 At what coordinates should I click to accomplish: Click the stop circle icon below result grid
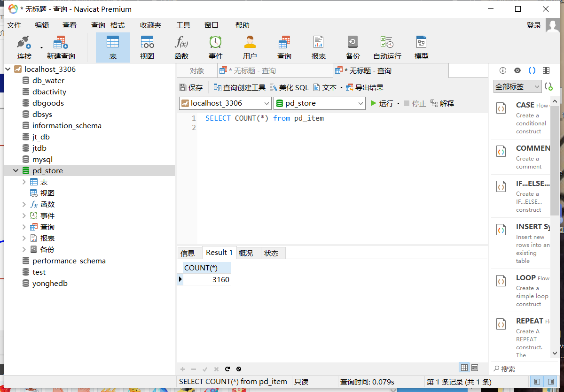click(x=239, y=369)
